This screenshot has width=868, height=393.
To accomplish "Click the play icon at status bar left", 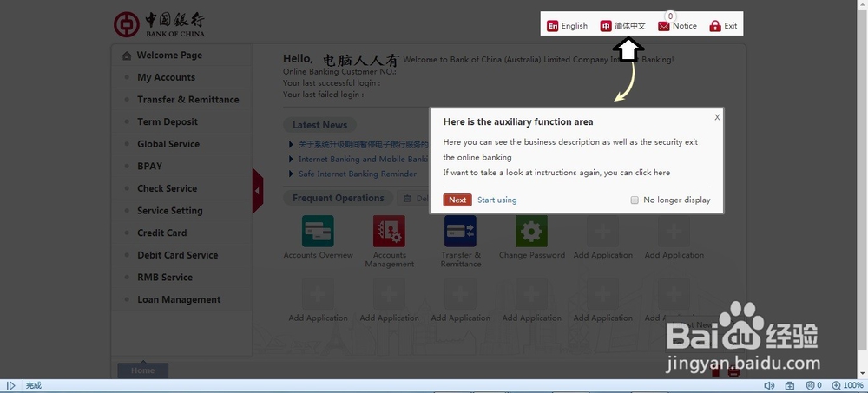I will [10, 385].
